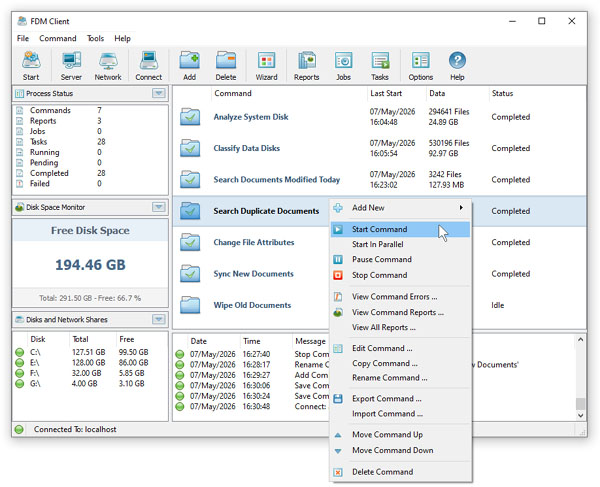The image size is (600, 487).
Task: Choose Copy Command entry
Action: tap(400, 363)
